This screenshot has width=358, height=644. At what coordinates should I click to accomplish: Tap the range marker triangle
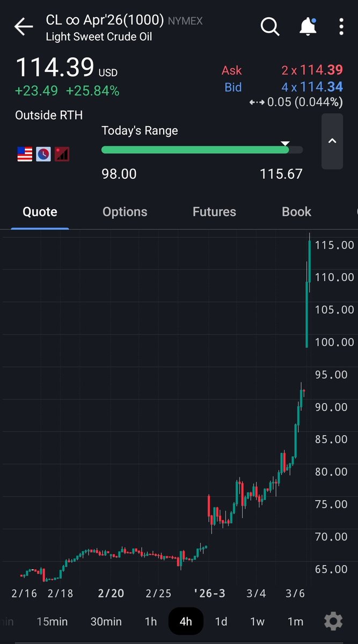(286, 143)
